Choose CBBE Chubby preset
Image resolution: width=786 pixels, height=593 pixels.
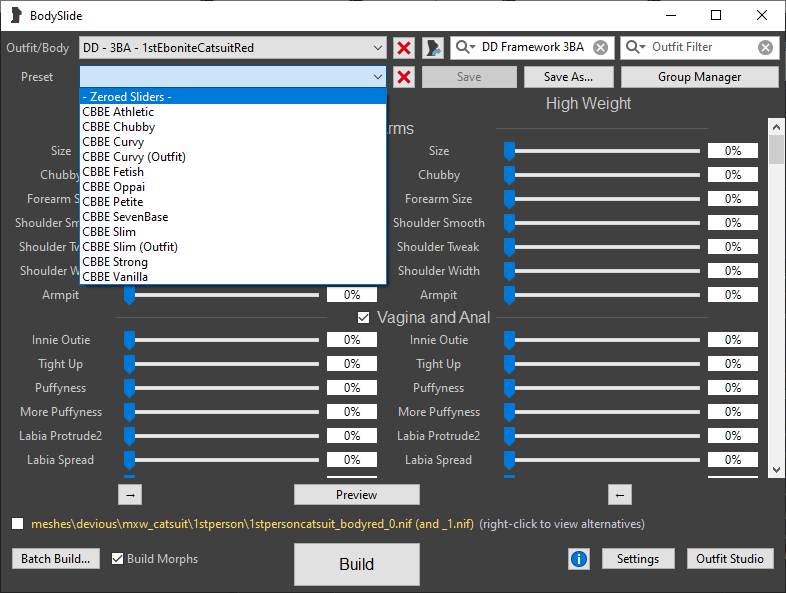(x=233, y=127)
